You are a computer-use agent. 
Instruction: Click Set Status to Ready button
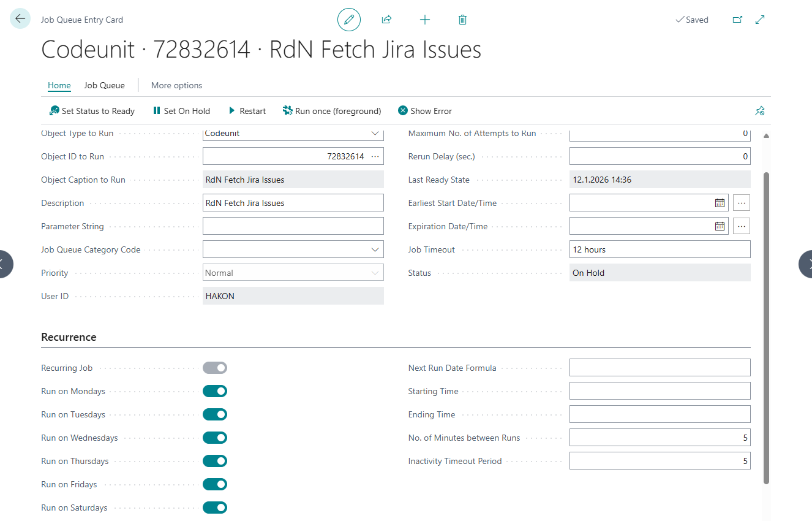tap(92, 111)
